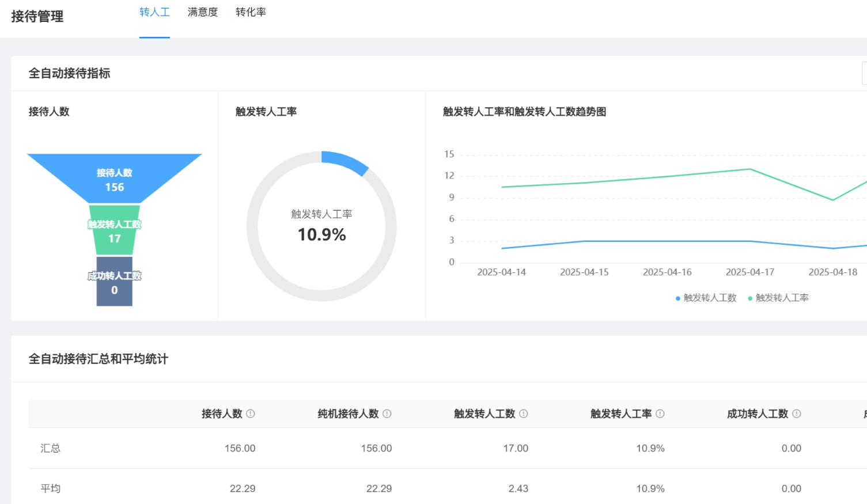This screenshot has height=504, width=867.
Task: Select the 平均 row label
Action: pyautogui.click(x=50, y=488)
